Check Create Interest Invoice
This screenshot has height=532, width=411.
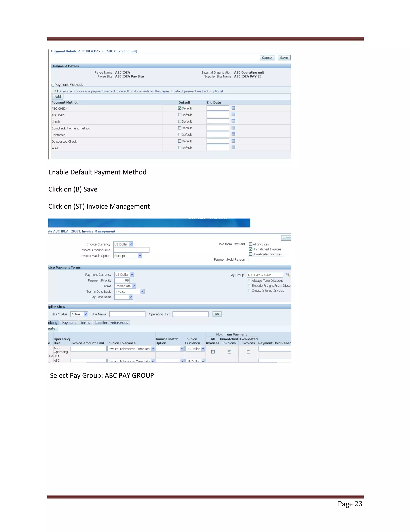point(250,290)
